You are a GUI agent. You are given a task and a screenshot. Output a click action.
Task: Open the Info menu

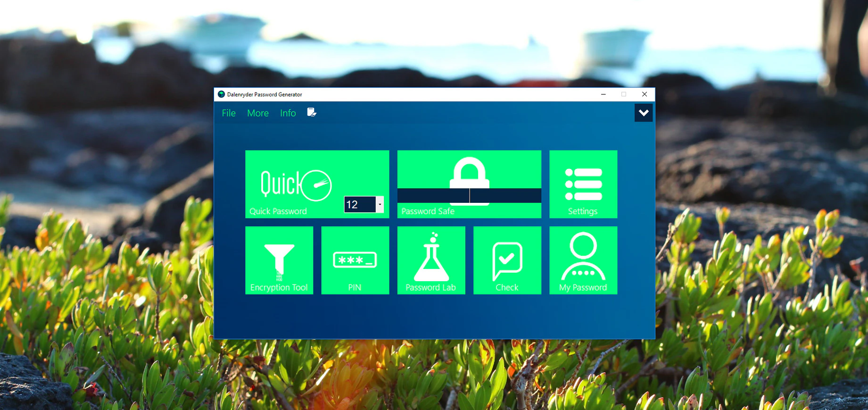point(288,113)
